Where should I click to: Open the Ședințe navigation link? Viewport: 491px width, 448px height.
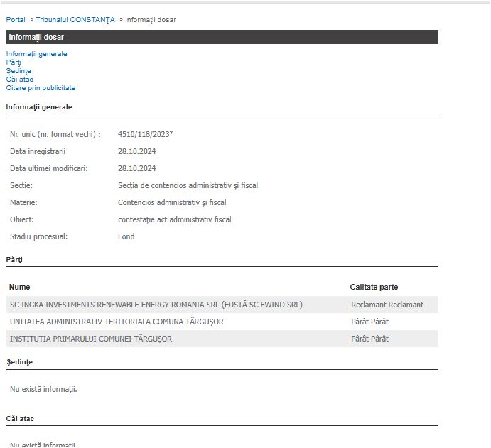(18, 71)
